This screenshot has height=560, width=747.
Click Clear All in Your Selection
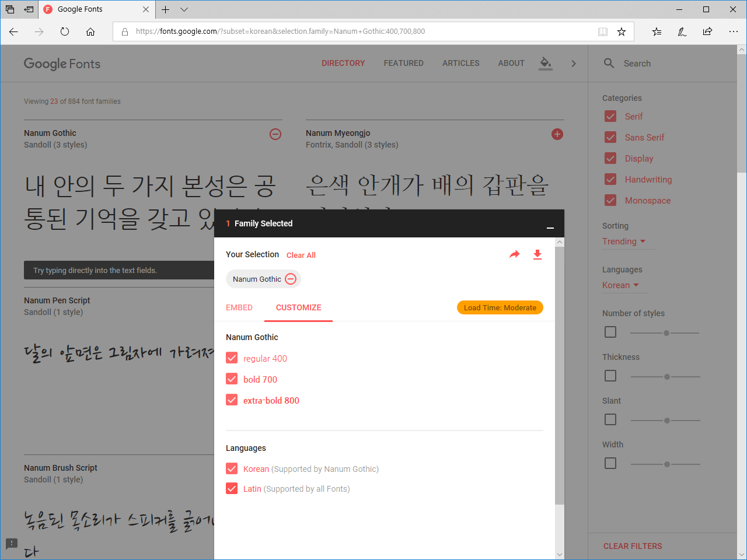(x=301, y=256)
